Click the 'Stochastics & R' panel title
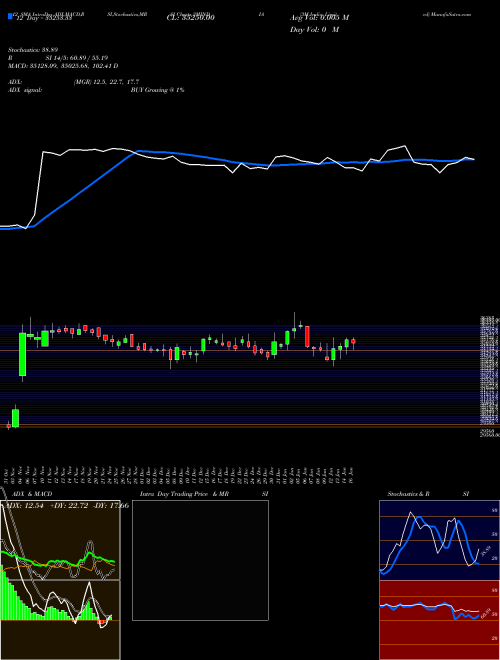Image resolution: width=500 pixels, height=660 pixels. 408,494
